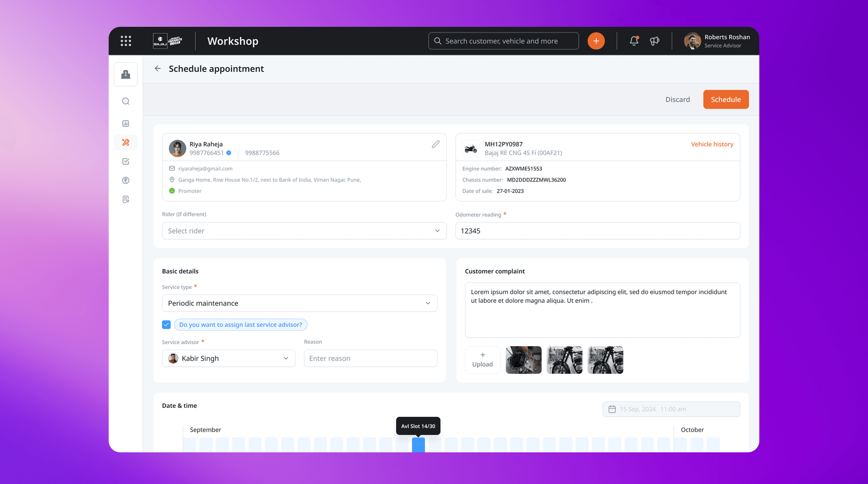Go back using the arrow icon
868x484 pixels.
(x=158, y=69)
